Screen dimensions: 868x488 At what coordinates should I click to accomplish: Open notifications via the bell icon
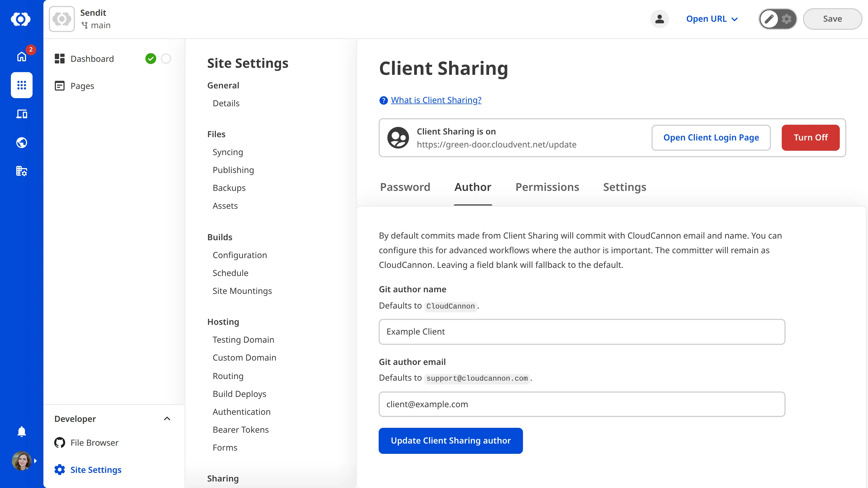(21, 431)
